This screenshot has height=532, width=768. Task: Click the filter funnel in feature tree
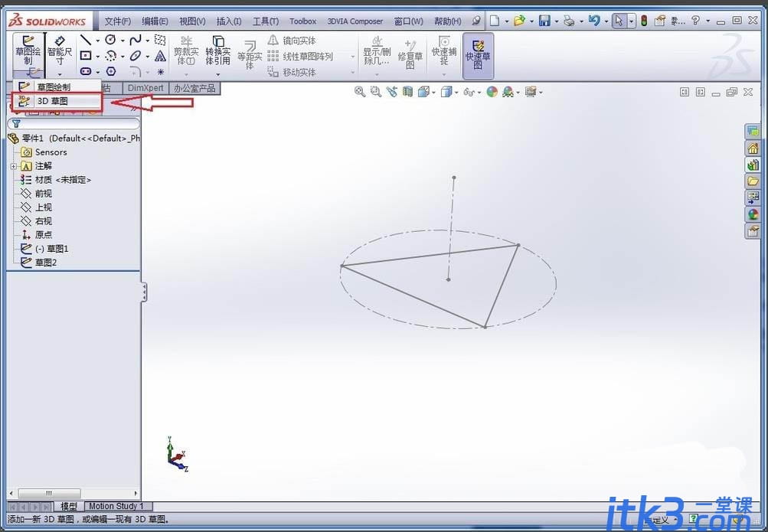16,124
